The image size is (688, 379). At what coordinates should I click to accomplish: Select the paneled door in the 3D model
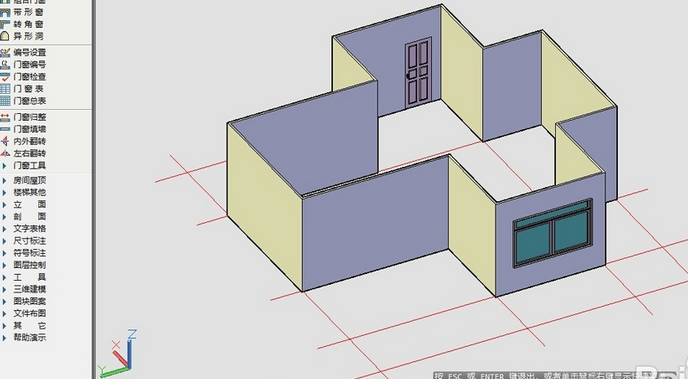[418, 72]
